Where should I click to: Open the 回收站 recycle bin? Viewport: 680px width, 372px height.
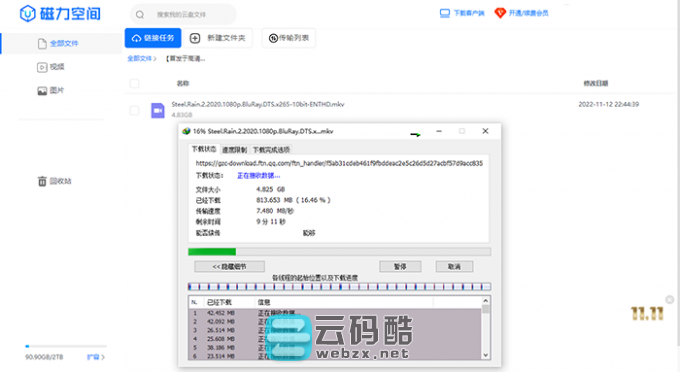point(55,181)
